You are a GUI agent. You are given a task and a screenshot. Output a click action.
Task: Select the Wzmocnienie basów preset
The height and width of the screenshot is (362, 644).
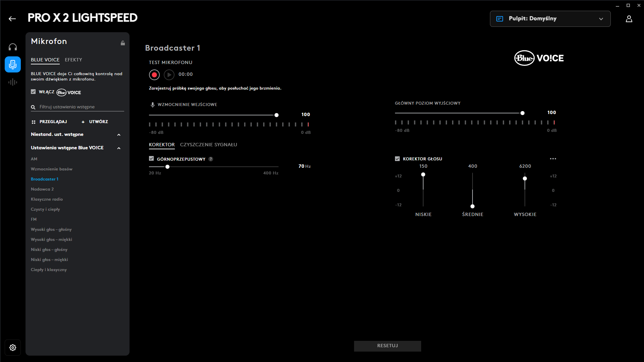(52, 169)
